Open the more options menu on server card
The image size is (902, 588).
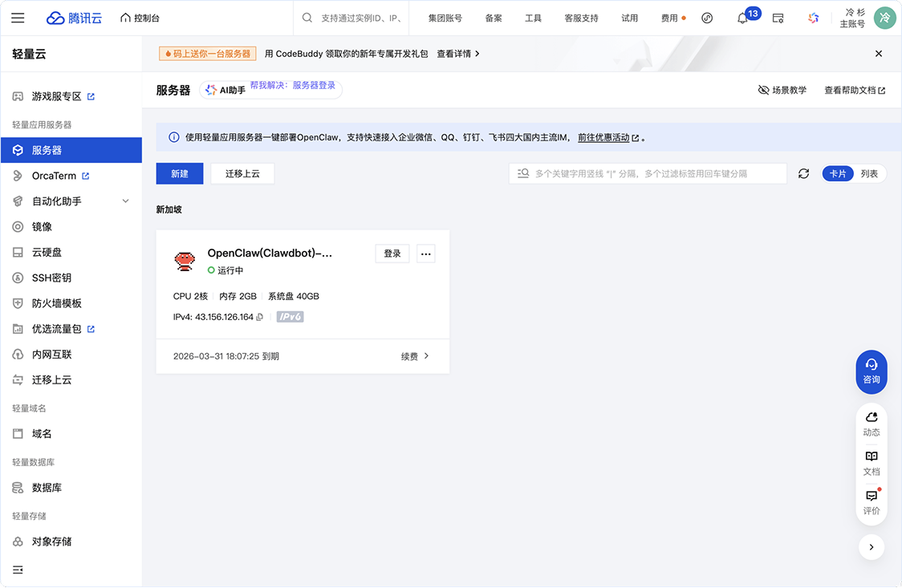point(426,254)
